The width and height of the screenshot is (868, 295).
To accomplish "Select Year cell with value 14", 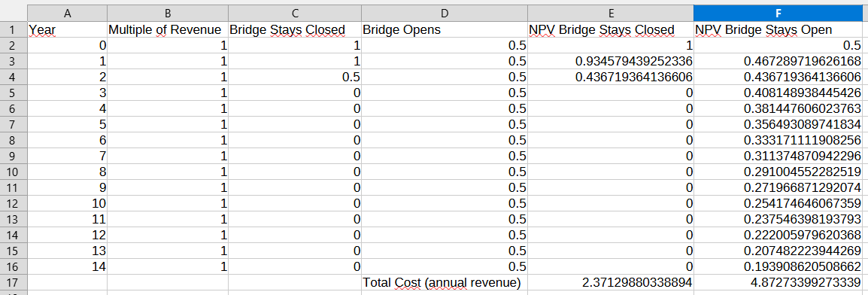I will pos(67,266).
